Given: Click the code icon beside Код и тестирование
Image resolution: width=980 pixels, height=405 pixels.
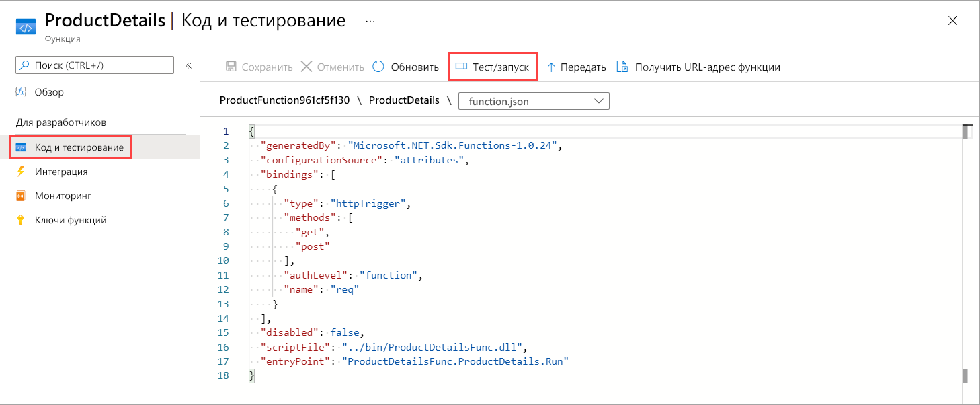Looking at the screenshot, I should coord(21,147).
